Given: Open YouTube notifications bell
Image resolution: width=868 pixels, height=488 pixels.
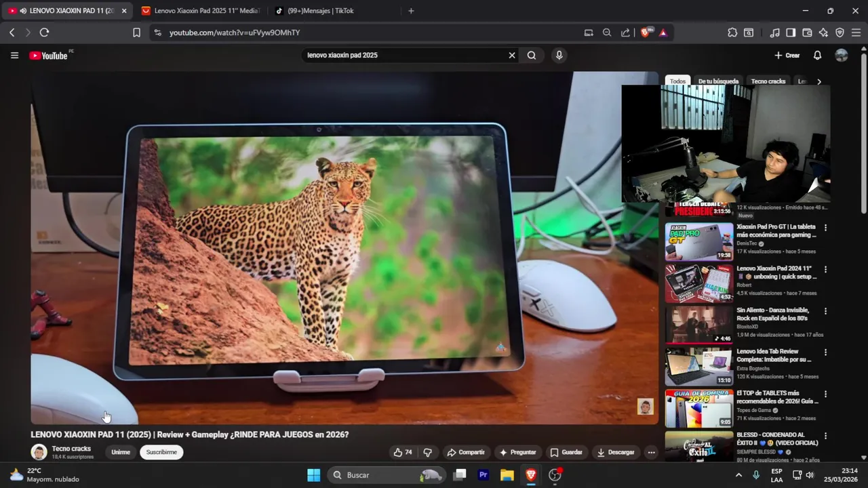Looking at the screenshot, I should point(817,56).
